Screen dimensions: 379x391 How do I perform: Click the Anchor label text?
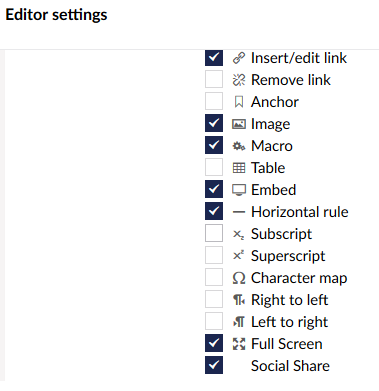click(275, 102)
